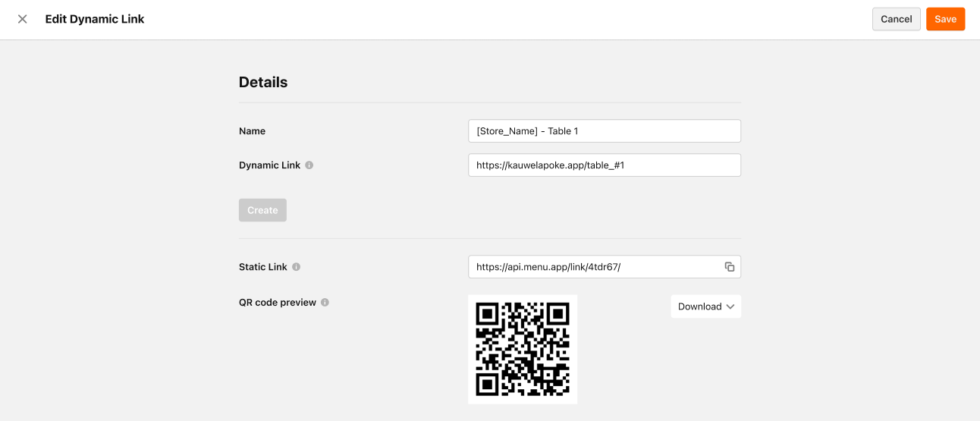This screenshot has width=980, height=421.
Task: Save the dynamic link changes
Action: [x=945, y=19]
